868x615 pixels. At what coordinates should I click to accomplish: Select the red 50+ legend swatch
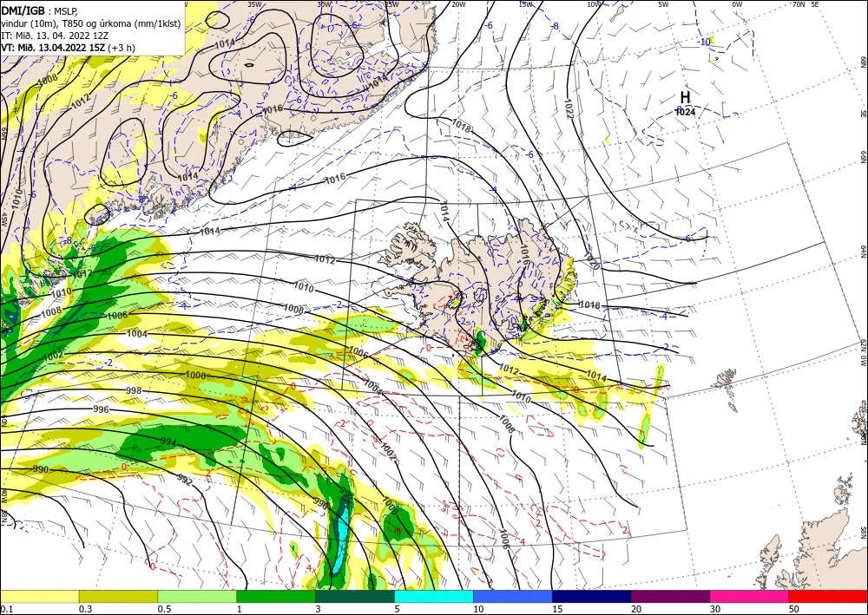(x=828, y=596)
